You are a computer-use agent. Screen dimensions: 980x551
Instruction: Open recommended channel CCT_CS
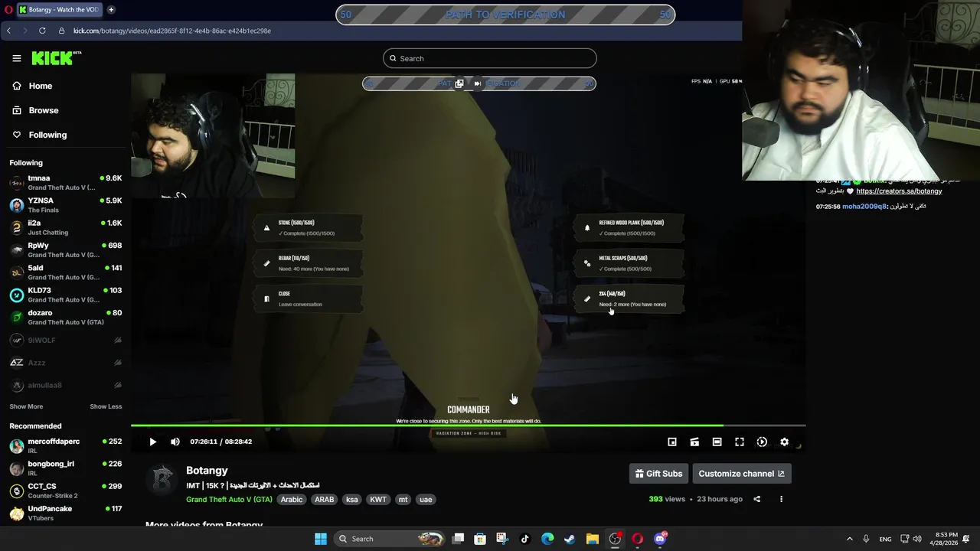point(65,491)
